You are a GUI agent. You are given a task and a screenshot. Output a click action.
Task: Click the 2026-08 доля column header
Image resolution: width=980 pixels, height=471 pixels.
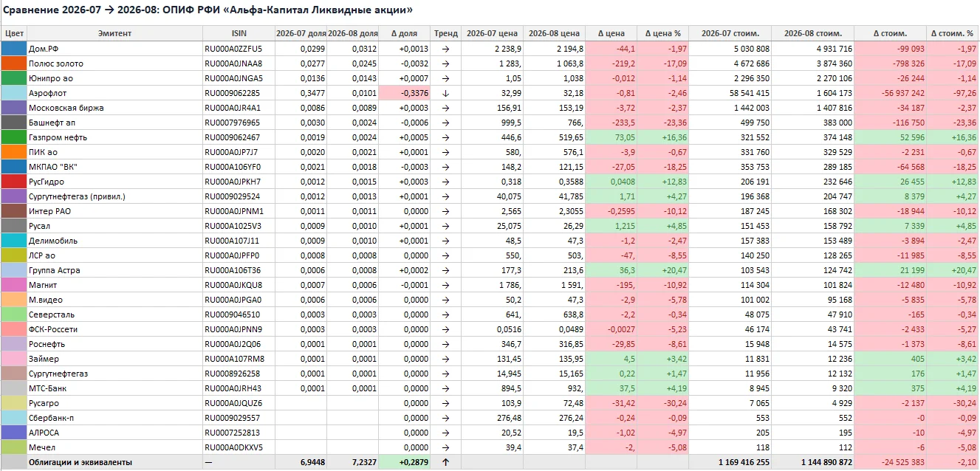coord(353,33)
